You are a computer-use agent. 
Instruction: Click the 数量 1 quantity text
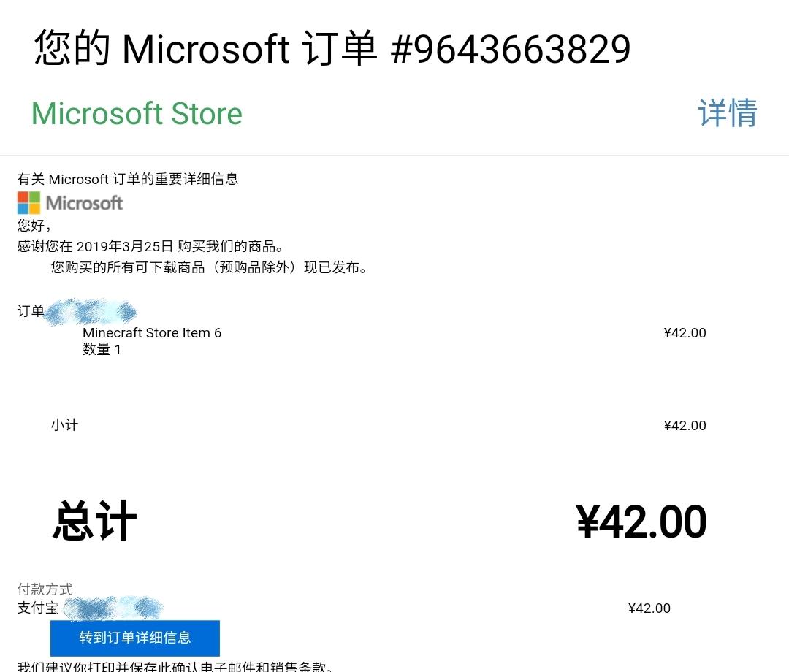point(102,350)
